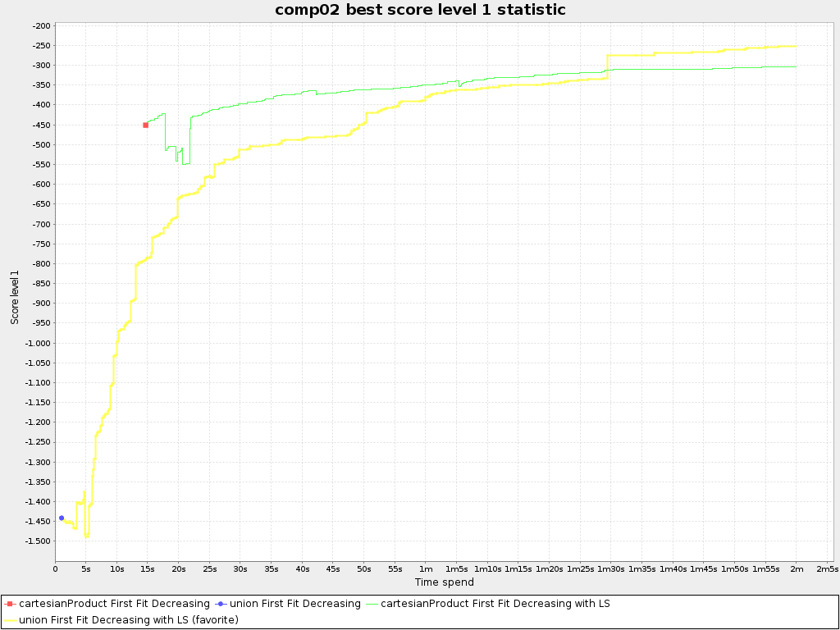Click the '1m15s' x-axis tick label
Screen dimensions: 840x630
(518, 569)
